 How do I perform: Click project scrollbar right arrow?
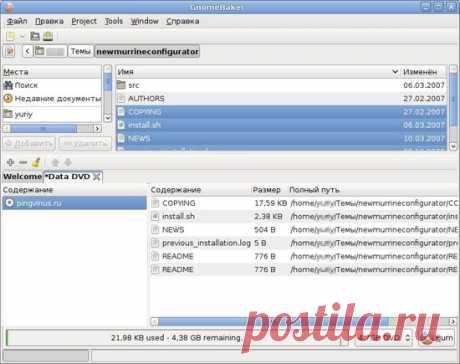coord(452,322)
